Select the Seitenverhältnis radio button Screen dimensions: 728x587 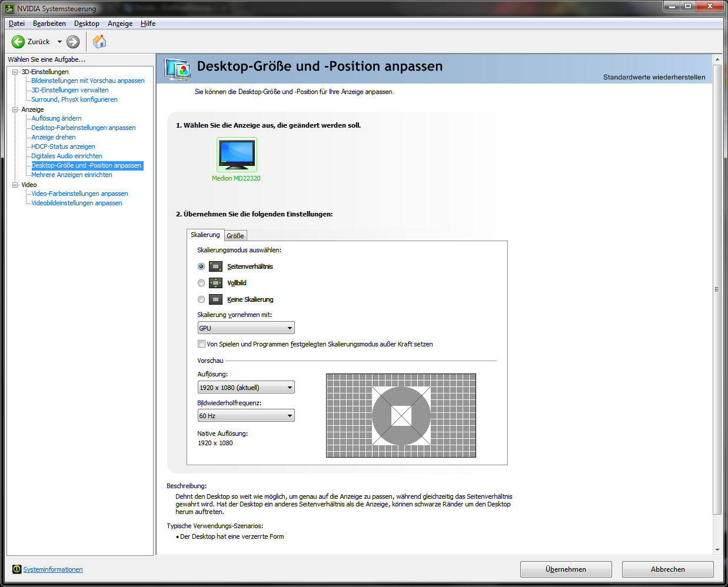click(201, 266)
